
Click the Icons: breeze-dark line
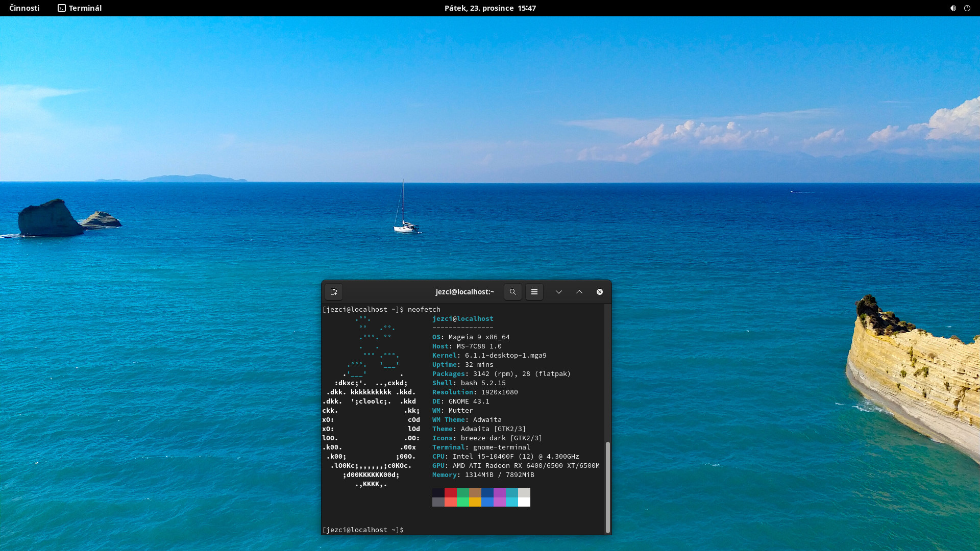click(487, 438)
